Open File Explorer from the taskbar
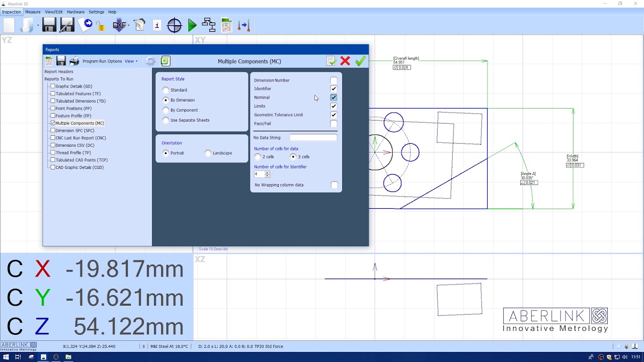Viewport: 644px width, 362px height. (x=68, y=357)
